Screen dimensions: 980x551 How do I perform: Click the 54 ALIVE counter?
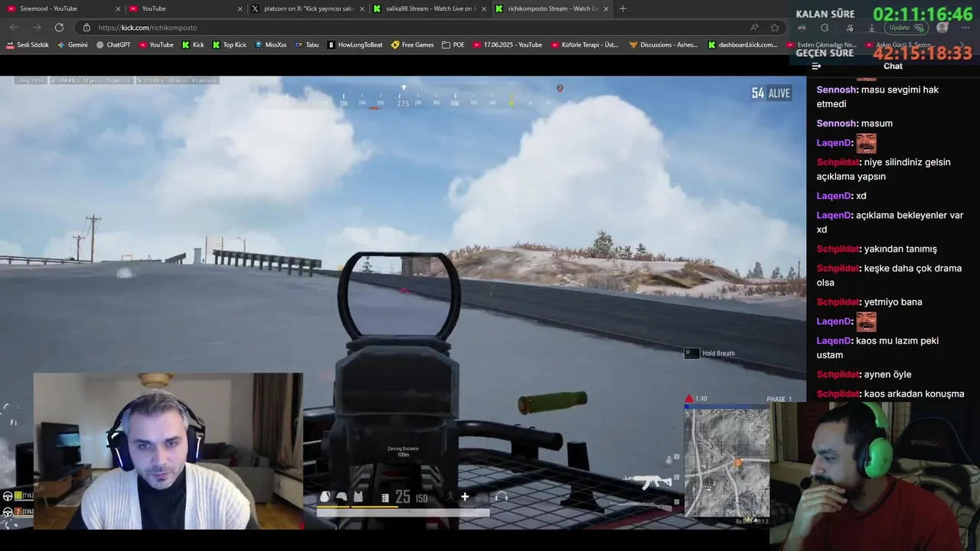770,93
